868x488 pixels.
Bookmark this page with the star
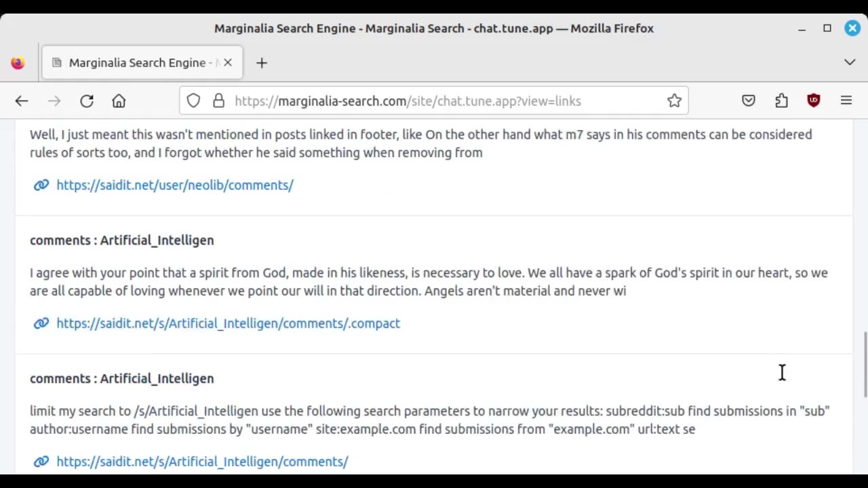[674, 101]
